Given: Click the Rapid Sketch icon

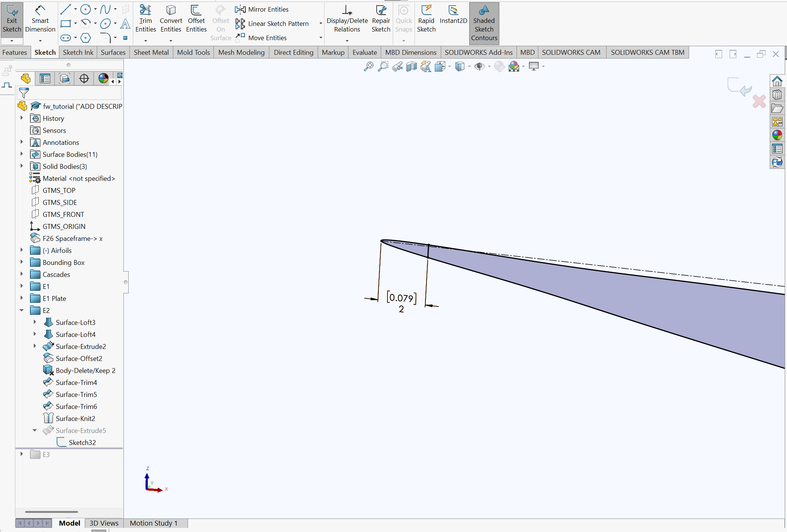Looking at the screenshot, I should 426,20.
